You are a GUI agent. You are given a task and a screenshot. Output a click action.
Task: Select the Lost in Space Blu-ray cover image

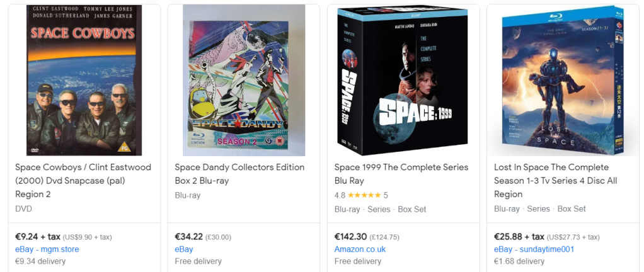pos(563,80)
